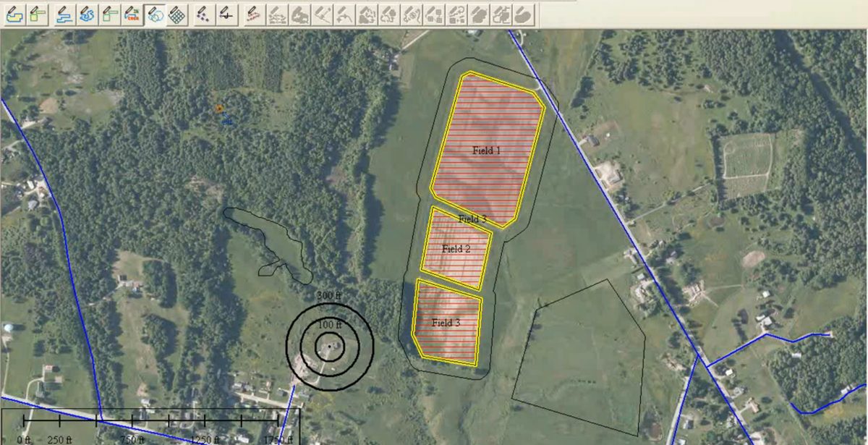Click the "100 ft" buffer ring label
The image size is (868, 445).
pos(328,323)
